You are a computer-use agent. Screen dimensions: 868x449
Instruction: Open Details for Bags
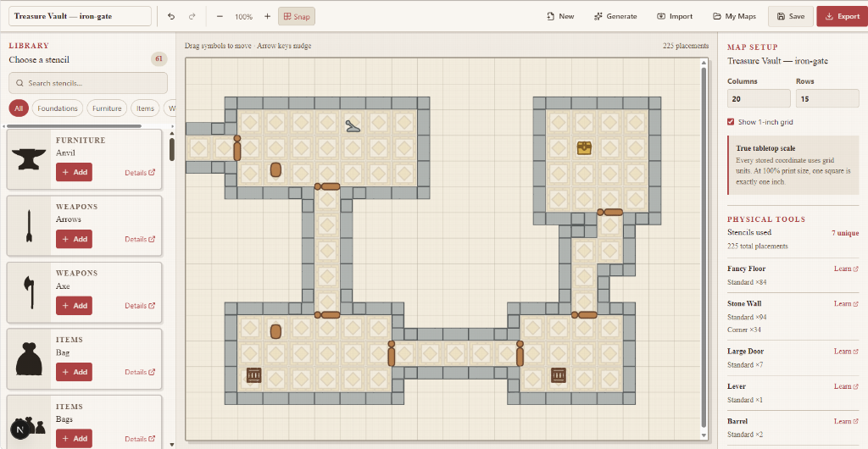(x=140, y=439)
